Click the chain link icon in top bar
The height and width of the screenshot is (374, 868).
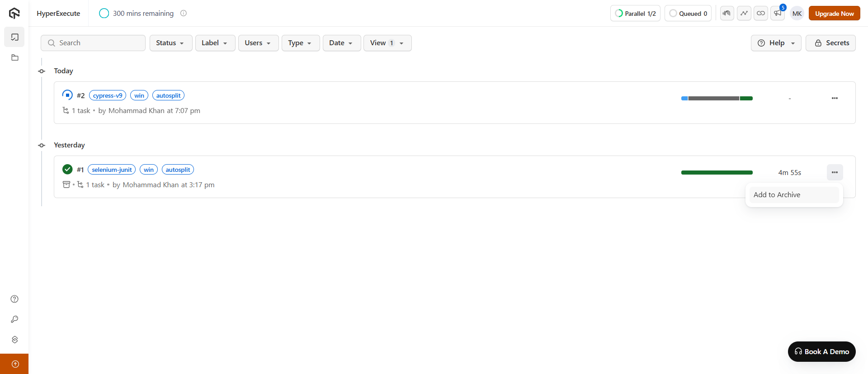761,13
